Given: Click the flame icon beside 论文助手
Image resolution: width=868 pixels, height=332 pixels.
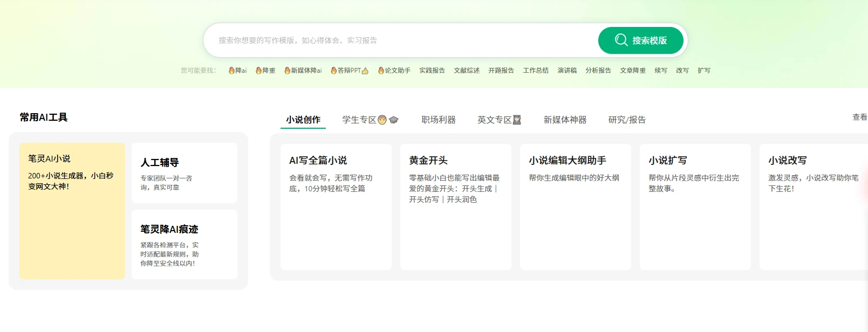Looking at the screenshot, I should 381,71.
